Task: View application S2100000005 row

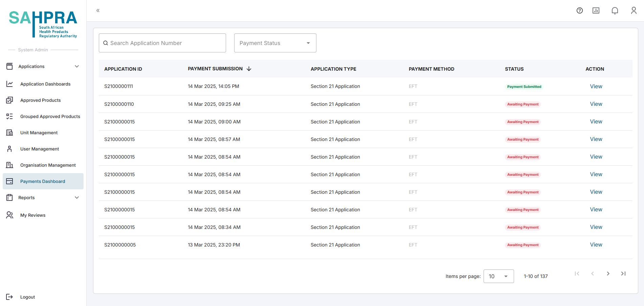Action: tap(596, 244)
